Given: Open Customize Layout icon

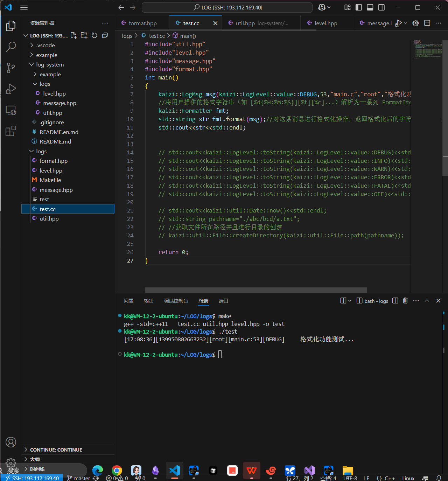Looking at the screenshot, I should point(347,7).
